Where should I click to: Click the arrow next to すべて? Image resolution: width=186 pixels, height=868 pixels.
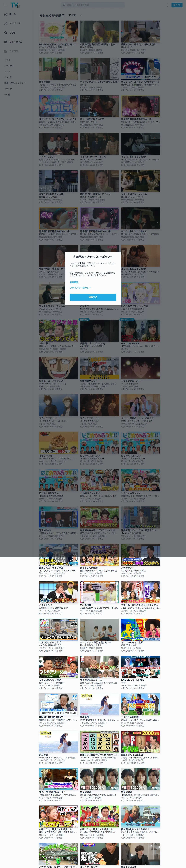click(x=81, y=15)
